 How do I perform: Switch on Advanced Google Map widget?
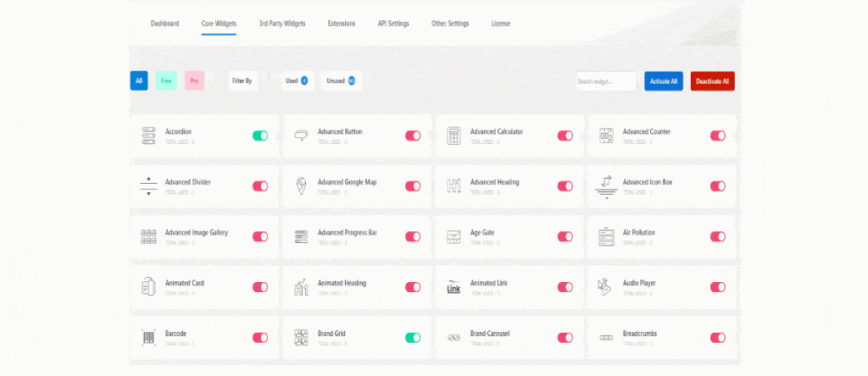tap(413, 185)
